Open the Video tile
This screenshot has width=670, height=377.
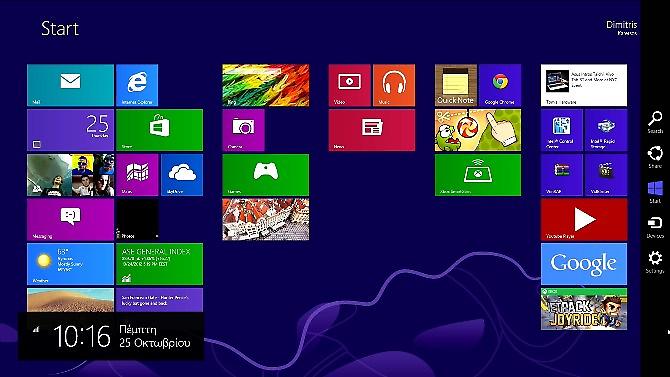[350, 85]
